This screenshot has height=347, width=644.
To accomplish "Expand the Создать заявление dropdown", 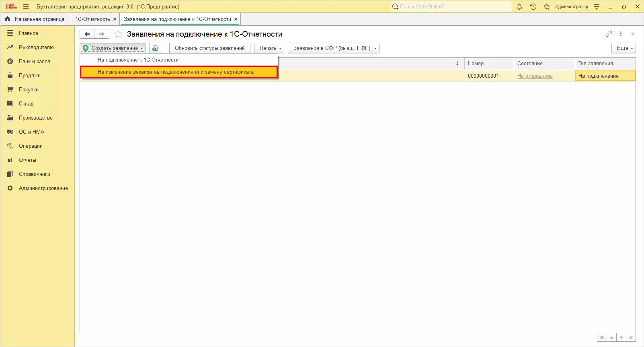I will [x=113, y=48].
